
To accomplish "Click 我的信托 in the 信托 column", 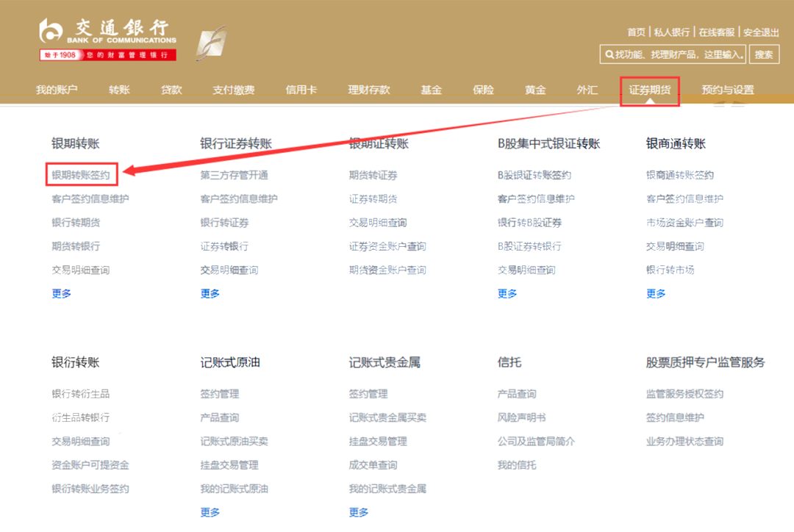I will tap(518, 464).
